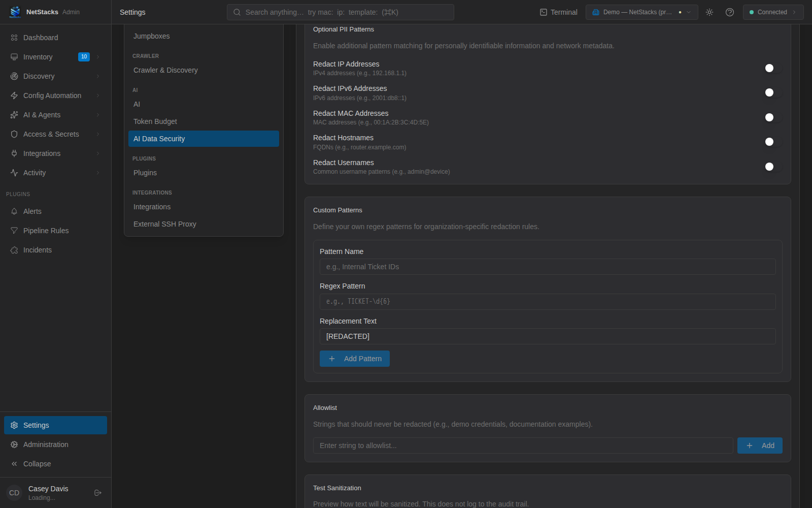Enable the Redact IP Addresses toggle

(773, 68)
